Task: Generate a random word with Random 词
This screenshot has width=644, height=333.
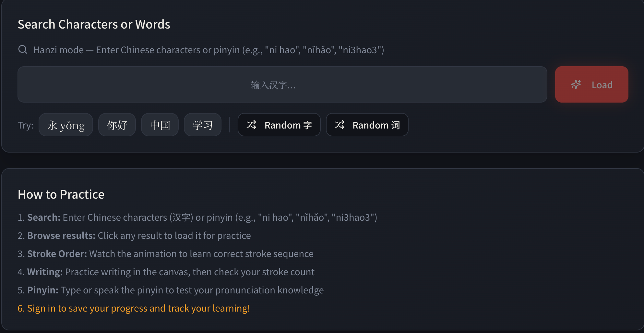Action: 367,125
